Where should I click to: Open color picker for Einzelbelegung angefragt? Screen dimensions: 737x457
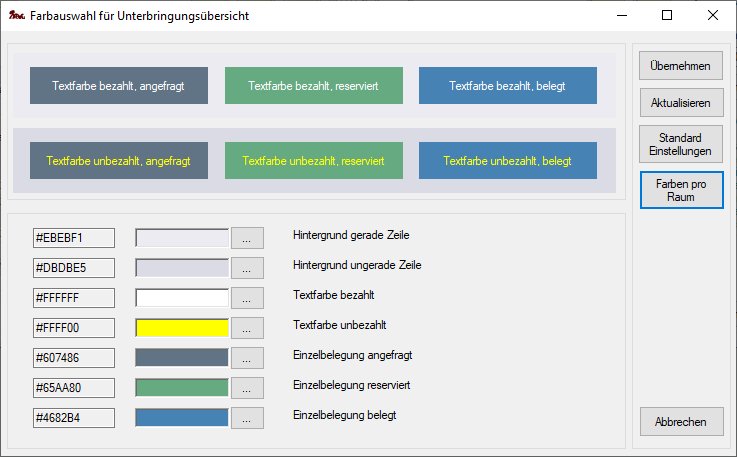[x=247, y=358]
